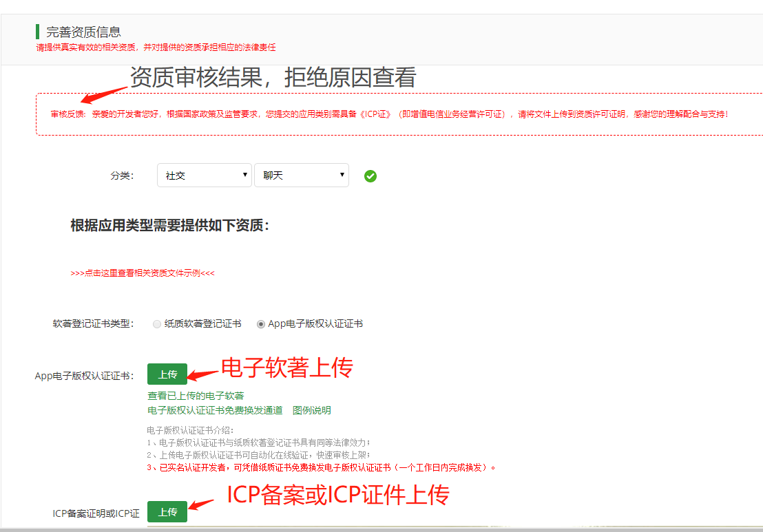Viewport: 763px width, 532px height.
Task: View 查看已上传的电子软著 link
Action: (x=196, y=396)
